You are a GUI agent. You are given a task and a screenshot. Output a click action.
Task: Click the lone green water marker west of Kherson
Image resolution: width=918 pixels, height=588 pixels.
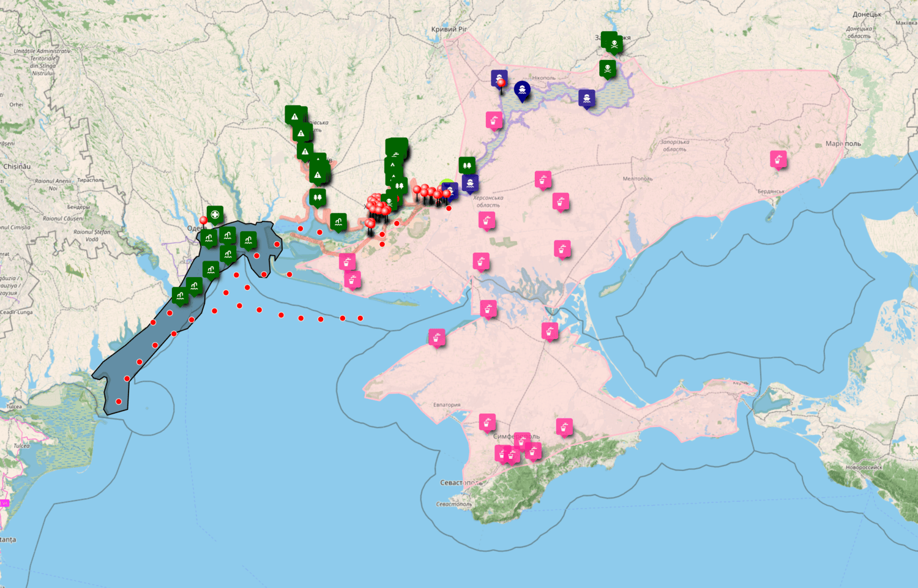click(x=338, y=221)
